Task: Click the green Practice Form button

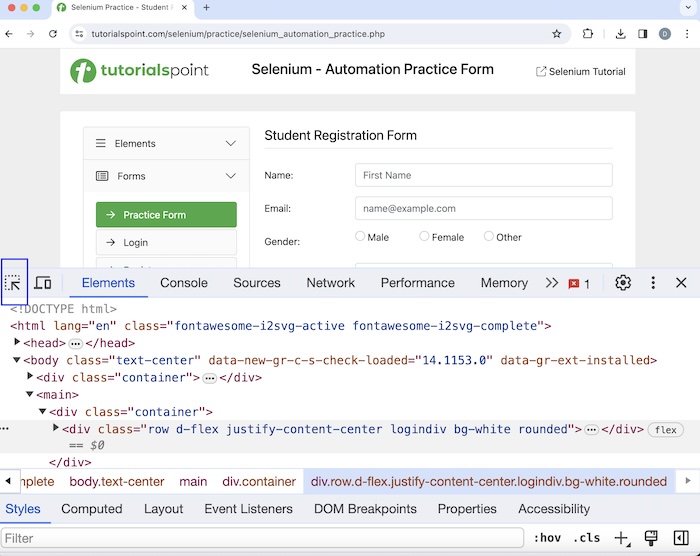Action: [166, 215]
